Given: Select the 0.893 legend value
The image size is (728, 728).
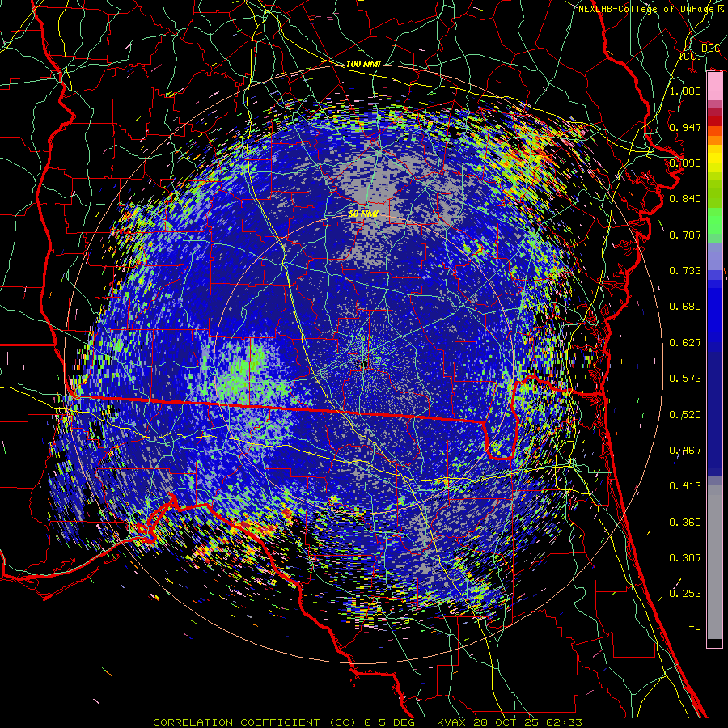Looking at the screenshot, I should point(685,163).
